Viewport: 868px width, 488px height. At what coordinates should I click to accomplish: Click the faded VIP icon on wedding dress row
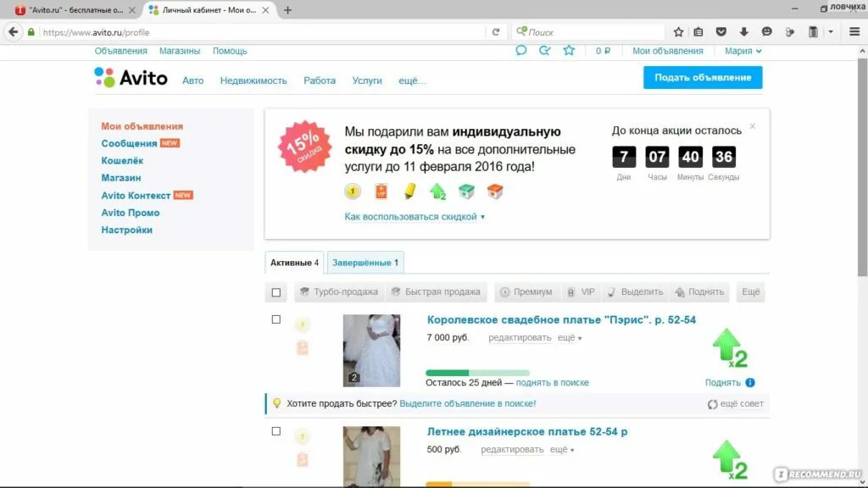pos(303,348)
